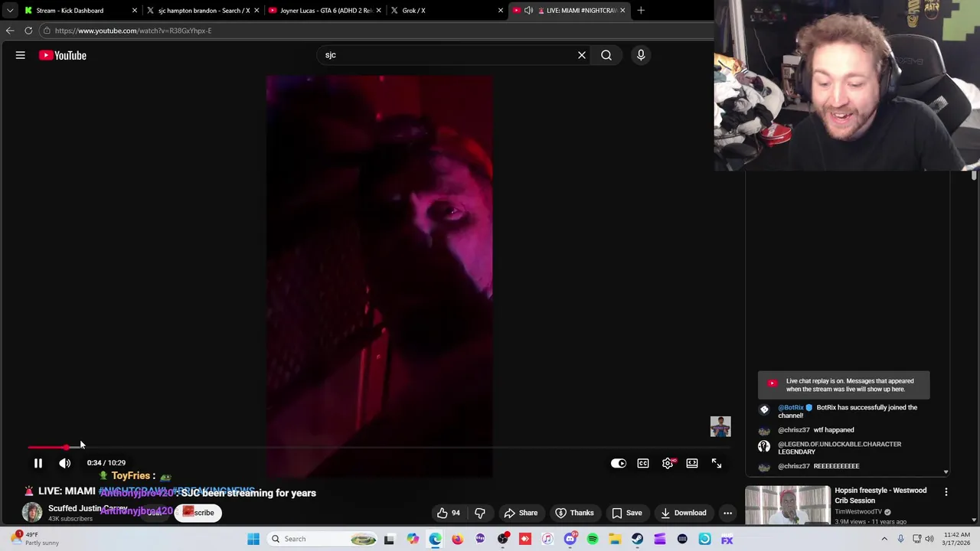Screen dimensions: 980x551
Task: Open Hopsin freestyle video thumbnail
Action: pos(787,505)
